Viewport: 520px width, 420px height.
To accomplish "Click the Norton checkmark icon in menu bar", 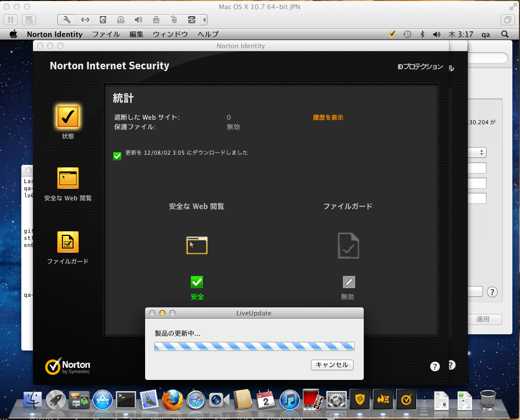I will pos(392,34).
